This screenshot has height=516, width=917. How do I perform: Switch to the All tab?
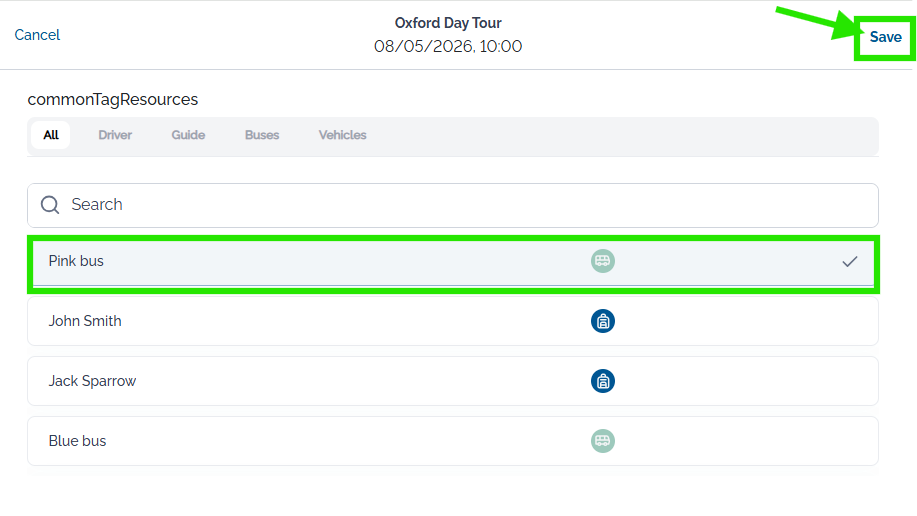point(51,135)
